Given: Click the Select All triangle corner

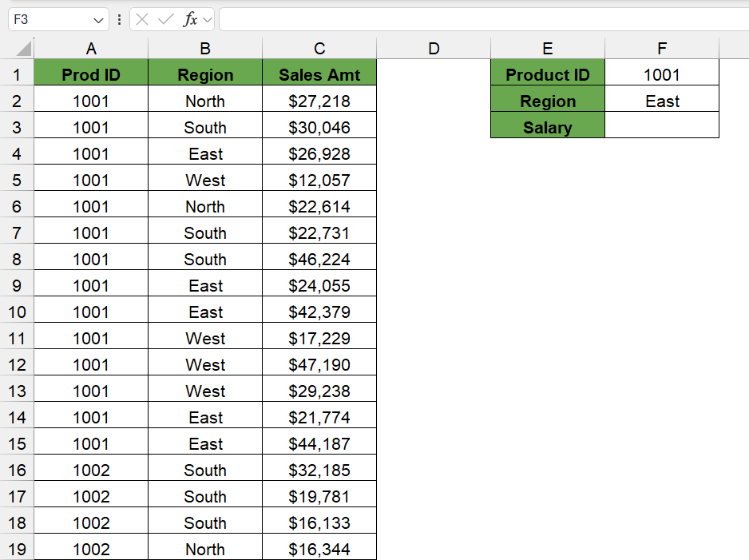Looking at the screenshot, I should [x=23, y=49].
